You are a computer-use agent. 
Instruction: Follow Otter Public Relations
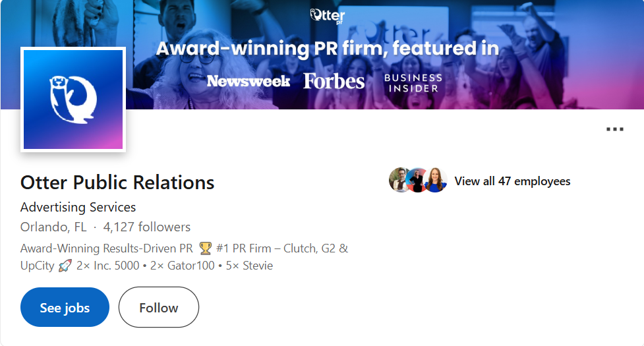158,307
